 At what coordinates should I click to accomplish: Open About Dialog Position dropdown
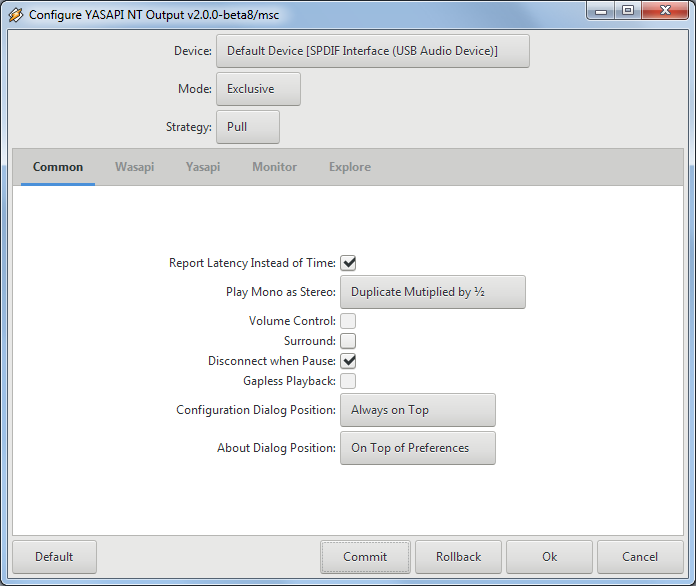click(417, 448)
